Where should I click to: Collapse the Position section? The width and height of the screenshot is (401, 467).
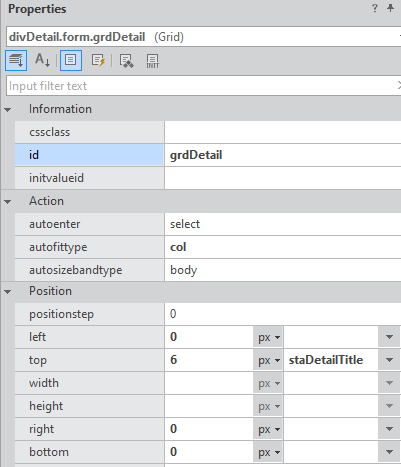click(x=8, y=292)
